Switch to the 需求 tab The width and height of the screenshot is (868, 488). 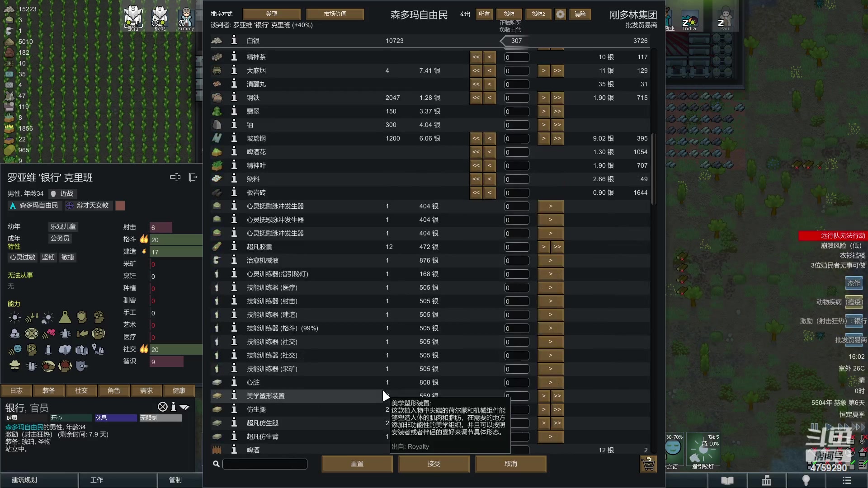click(146, 390)
